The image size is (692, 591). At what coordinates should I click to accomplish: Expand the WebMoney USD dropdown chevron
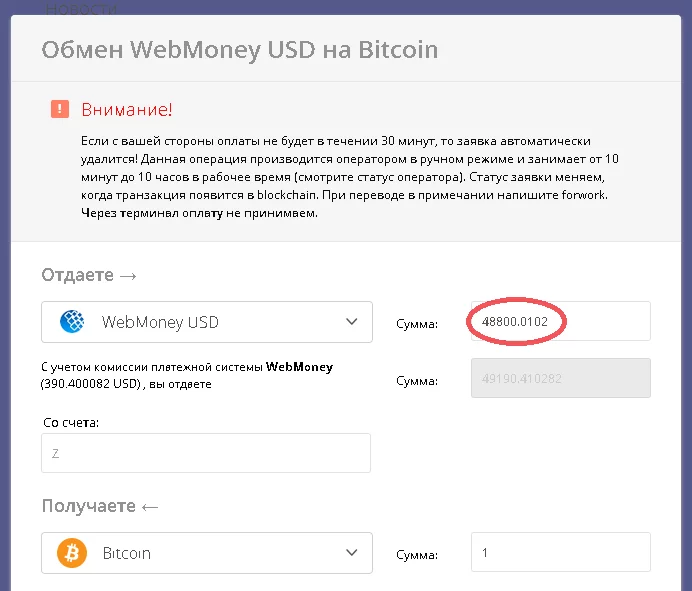[x=351, y=322]
